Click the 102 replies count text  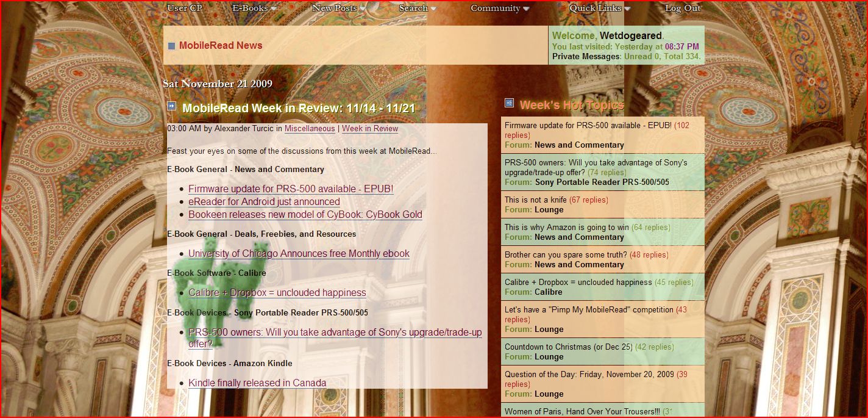click(x=597, y=130)
